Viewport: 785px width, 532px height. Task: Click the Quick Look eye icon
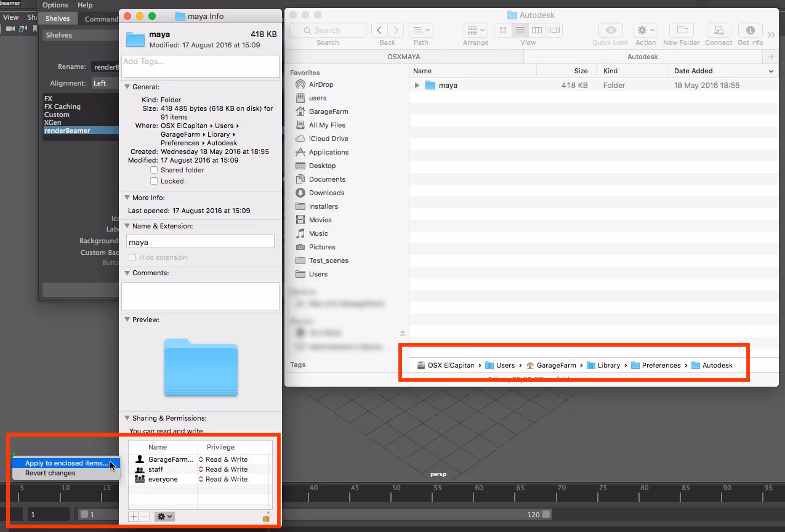[610, 30]
